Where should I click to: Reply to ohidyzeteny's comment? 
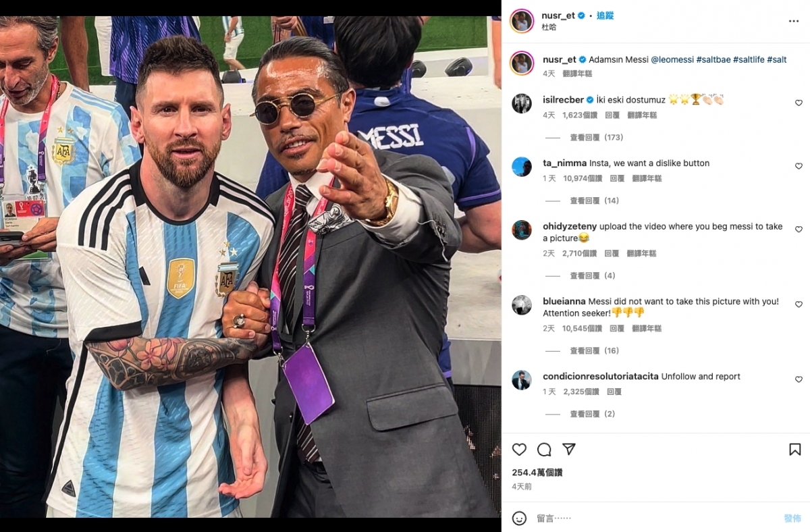point(612,254)
